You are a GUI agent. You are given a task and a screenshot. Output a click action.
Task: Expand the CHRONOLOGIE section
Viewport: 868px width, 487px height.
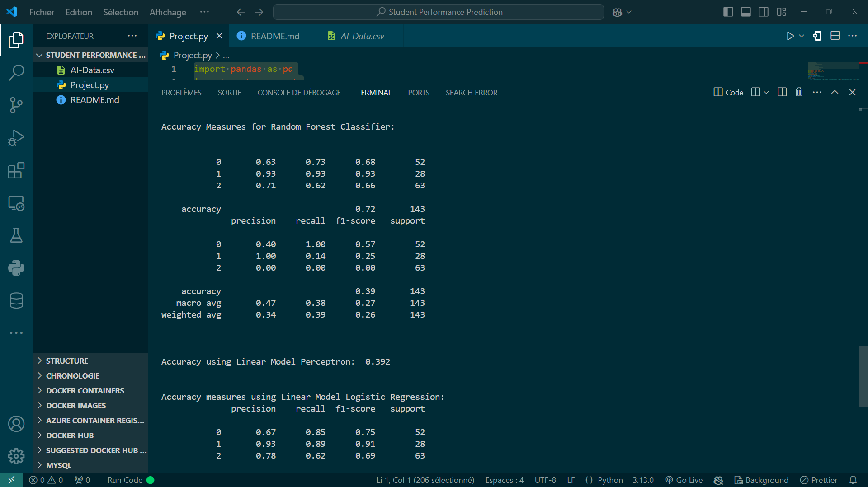[90, 376]
